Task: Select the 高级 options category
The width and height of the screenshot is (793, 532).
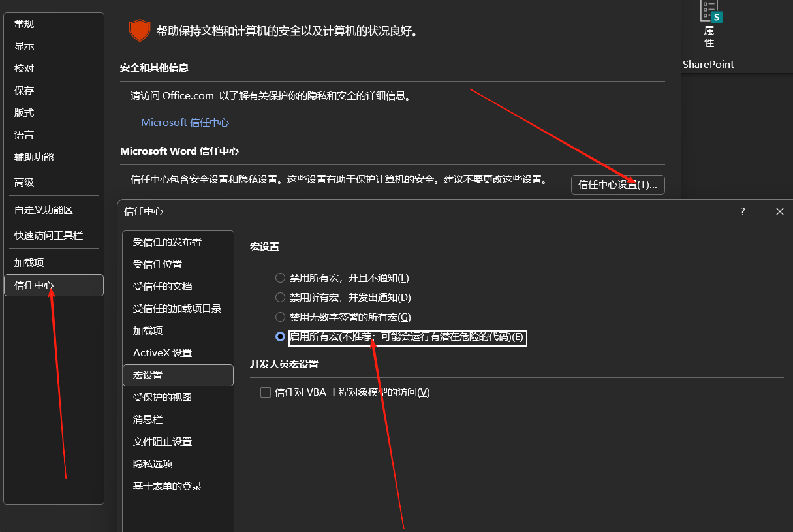Action: click(x=54, y=182)
